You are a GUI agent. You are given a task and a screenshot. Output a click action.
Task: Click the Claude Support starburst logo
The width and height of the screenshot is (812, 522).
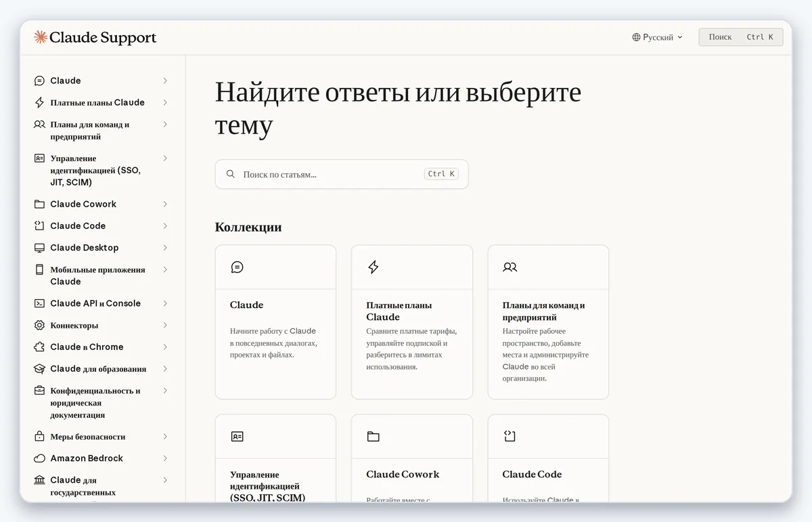coord(40,37)
